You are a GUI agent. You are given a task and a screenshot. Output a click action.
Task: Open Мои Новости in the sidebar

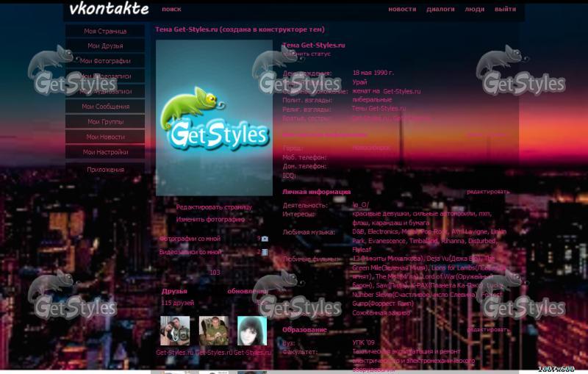(x=105, y=137)
